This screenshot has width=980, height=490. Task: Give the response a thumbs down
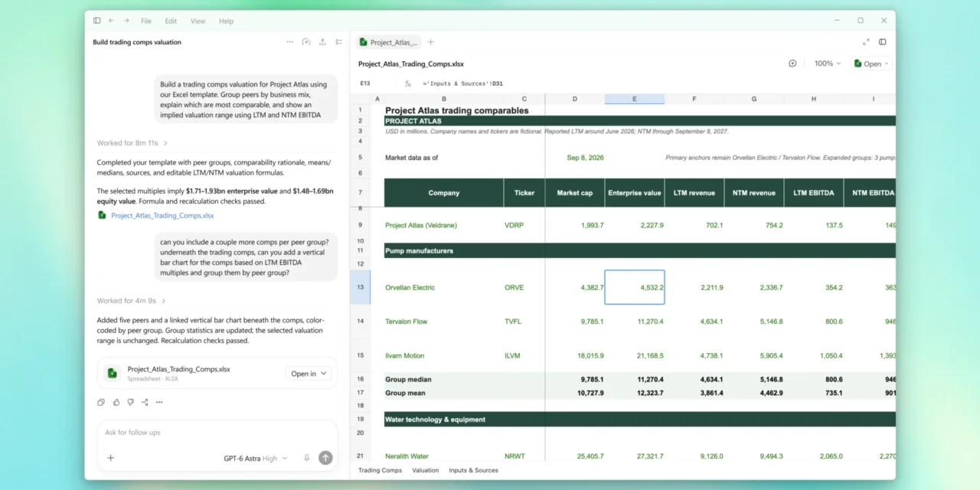tap(130, 402)
